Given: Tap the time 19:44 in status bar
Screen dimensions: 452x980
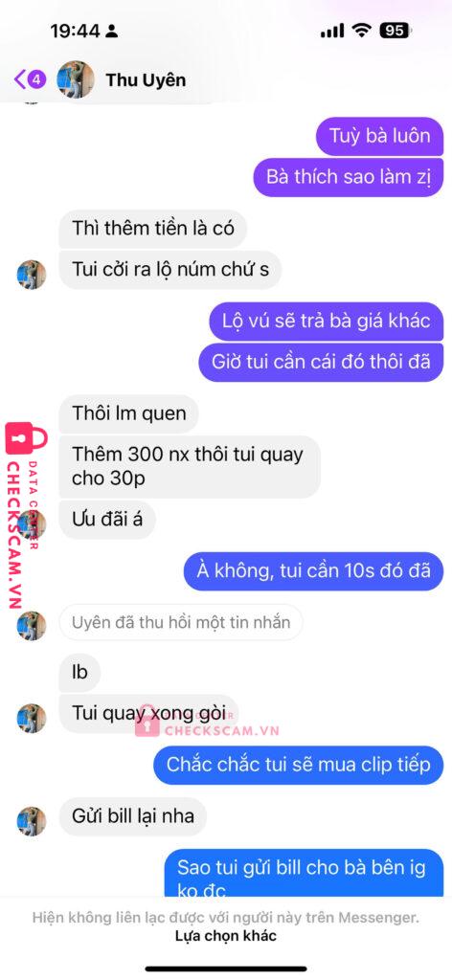Looking at the screenshot, I should pyautogui.click(x=76, y=32).
